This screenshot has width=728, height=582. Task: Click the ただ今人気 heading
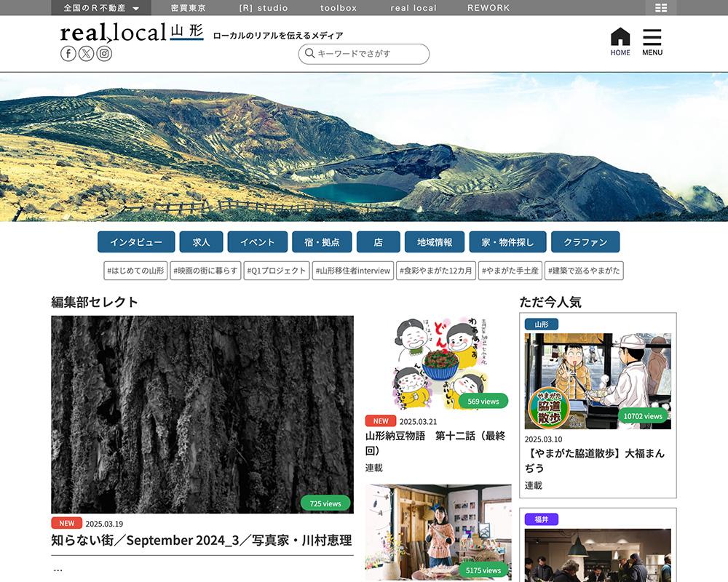[550, 302]
